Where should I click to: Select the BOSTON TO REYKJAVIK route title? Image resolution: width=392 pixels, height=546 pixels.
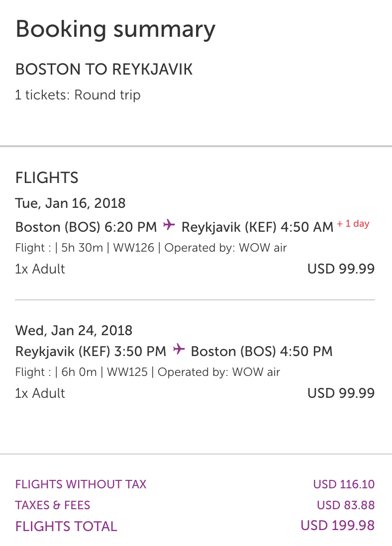[x=104, y=69]
